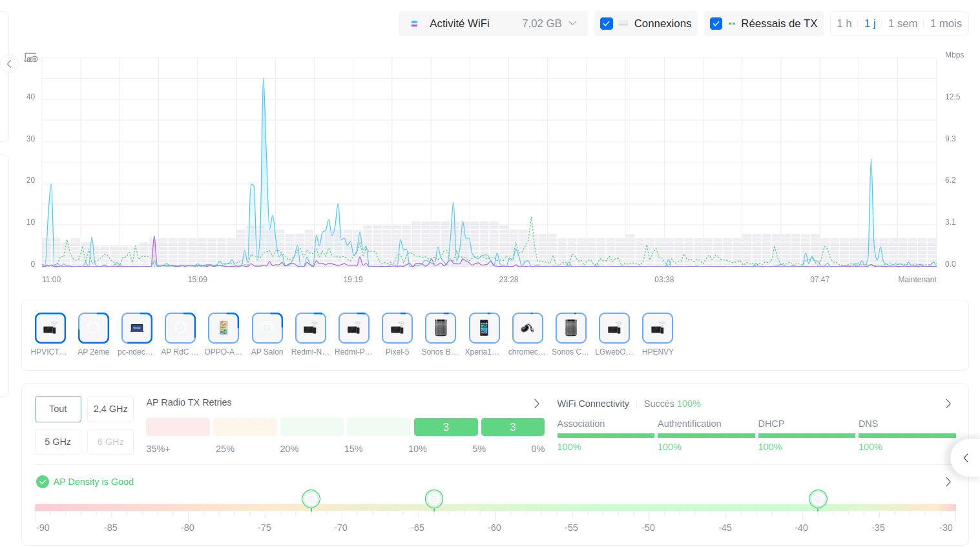The image size is (980, 547).
Task: Select the 2,4 GHz band filter
Action: 110,409
